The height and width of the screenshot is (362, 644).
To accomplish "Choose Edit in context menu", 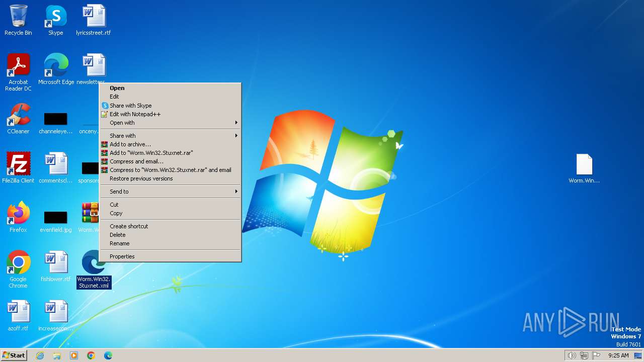I will pyautogui.click(x=171, y=97).
